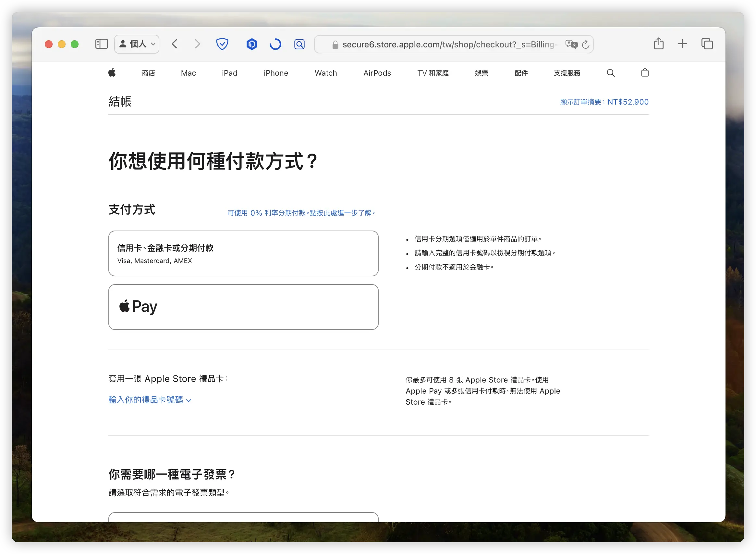The height and width of the screenshot is (554, 756).
Task: Show order summary NT$52,900 link
Action: [x=604, y=102]
